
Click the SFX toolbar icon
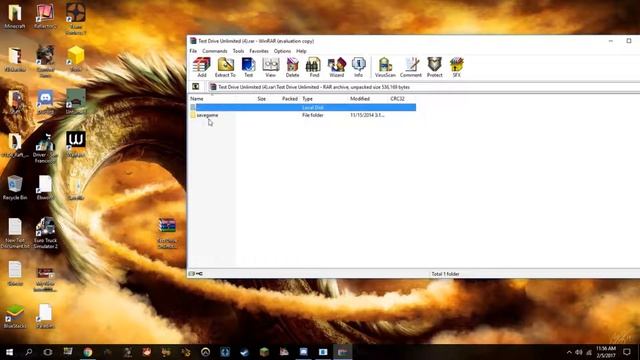point(456,67)
